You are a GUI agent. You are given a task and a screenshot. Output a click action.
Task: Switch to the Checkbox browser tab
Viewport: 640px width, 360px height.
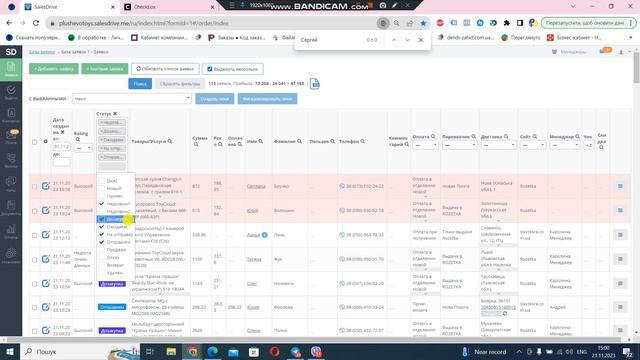169,7
